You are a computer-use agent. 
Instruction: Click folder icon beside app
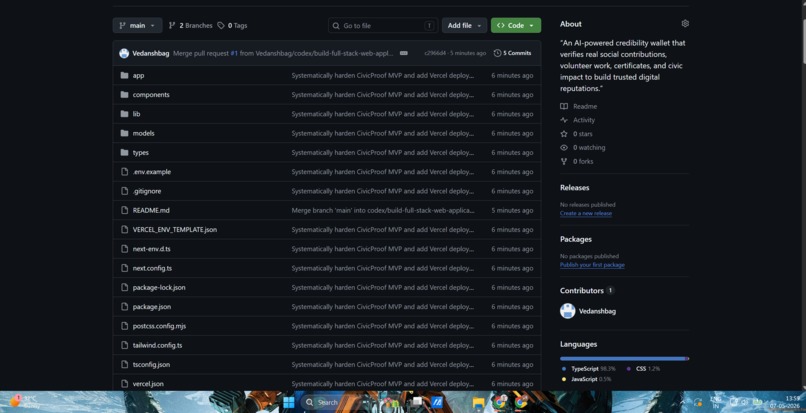click(x=124, y=76)
